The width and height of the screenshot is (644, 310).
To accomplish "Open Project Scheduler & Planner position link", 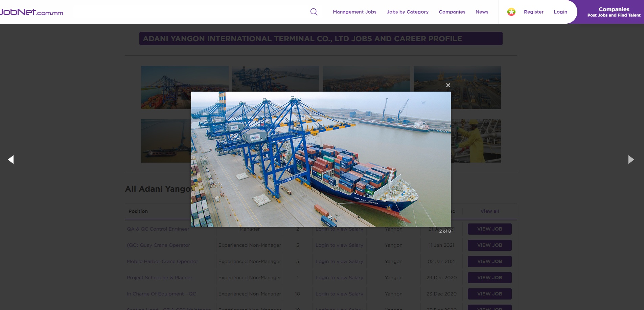I will pos(159,278).
